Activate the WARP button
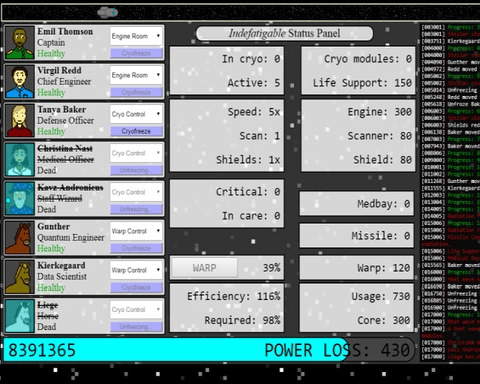Viewport: 480px width, 384px height. pyautogui.click(x=204, y=267)
